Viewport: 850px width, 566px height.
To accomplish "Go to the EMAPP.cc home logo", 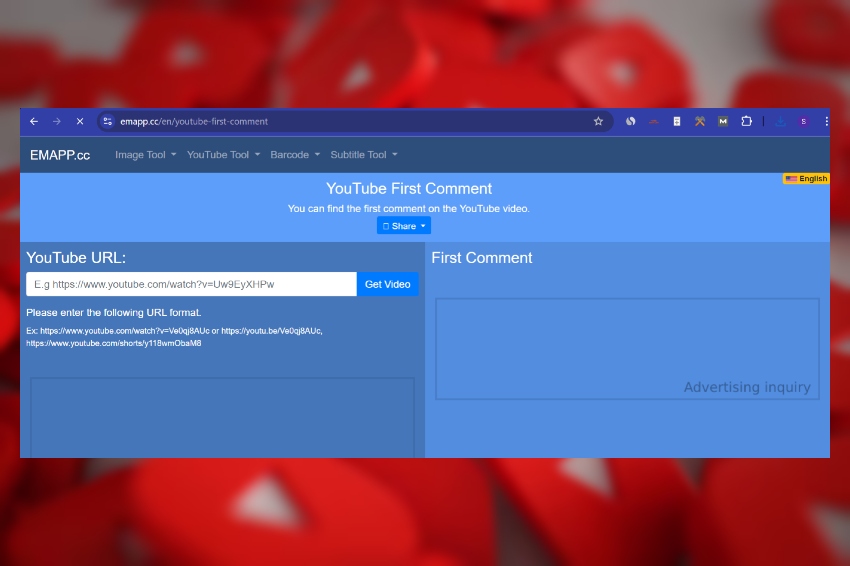I will click(x=60, y=155).
